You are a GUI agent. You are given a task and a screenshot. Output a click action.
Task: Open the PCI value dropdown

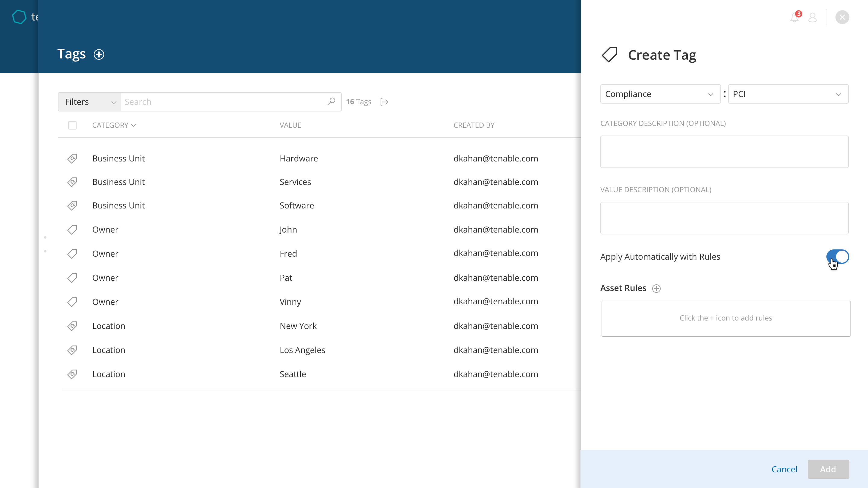[x=788, y=94]
